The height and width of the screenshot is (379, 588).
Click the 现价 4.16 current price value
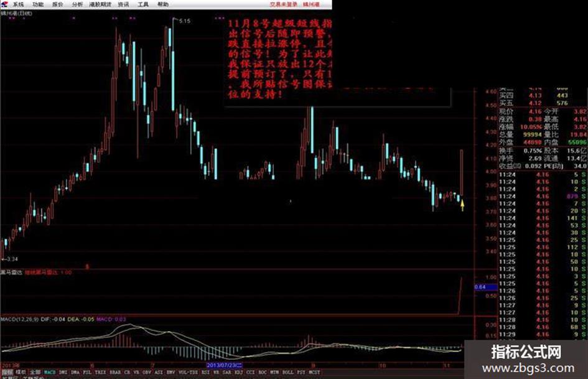(535, 111)
